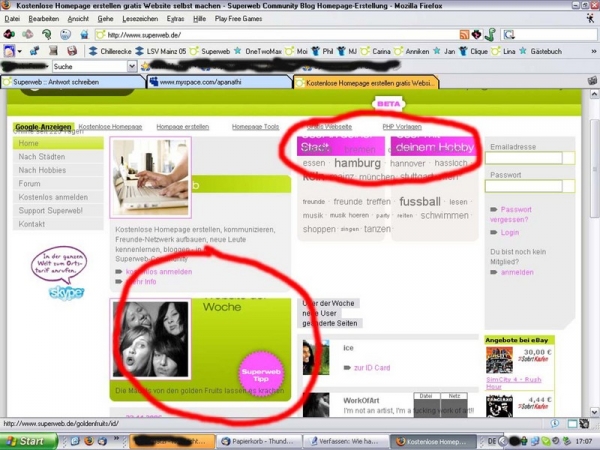
Task: Expand hidden system tray icons arrow
Action: [504, 441]
